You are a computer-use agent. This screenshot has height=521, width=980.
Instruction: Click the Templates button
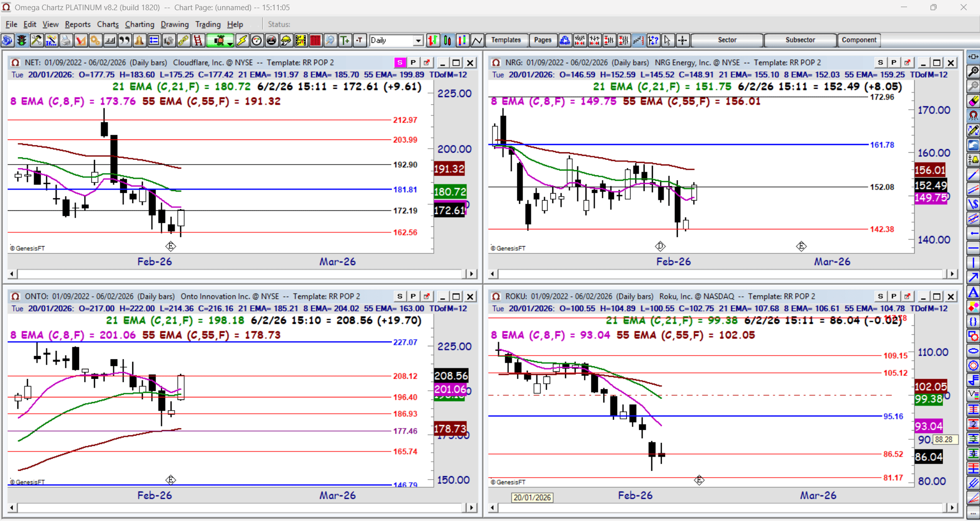[506, 40]
